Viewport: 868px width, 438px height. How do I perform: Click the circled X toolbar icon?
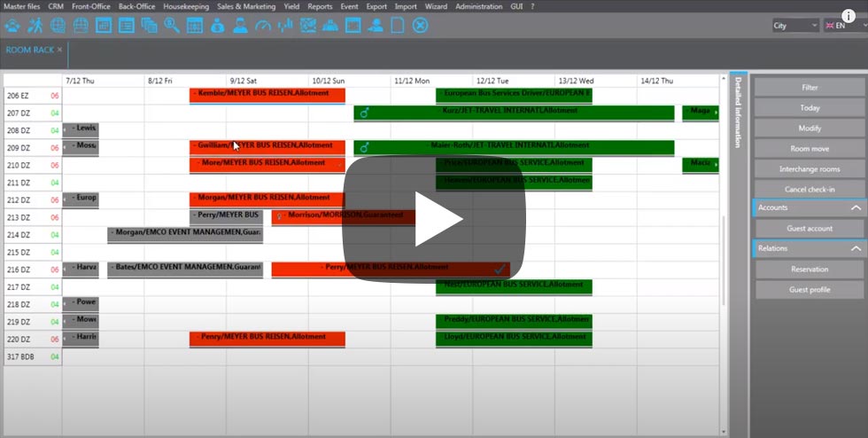click(420, 26)
